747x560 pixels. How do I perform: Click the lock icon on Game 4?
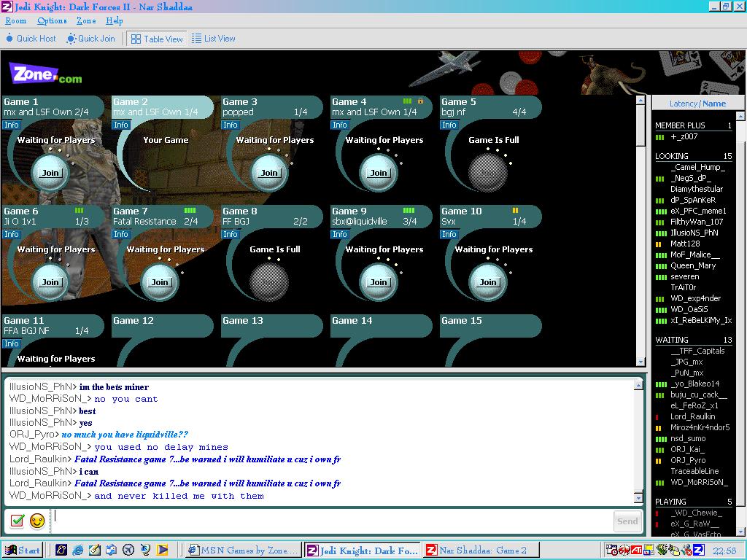[420, 101]
